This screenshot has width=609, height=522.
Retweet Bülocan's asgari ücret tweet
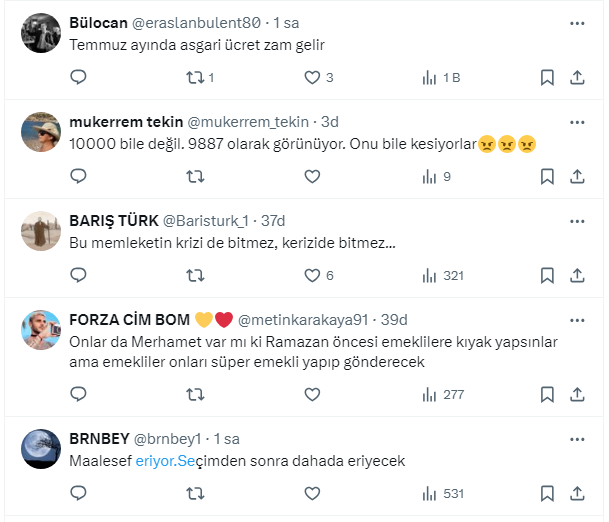pyautogui.click(x=196, y=78)
